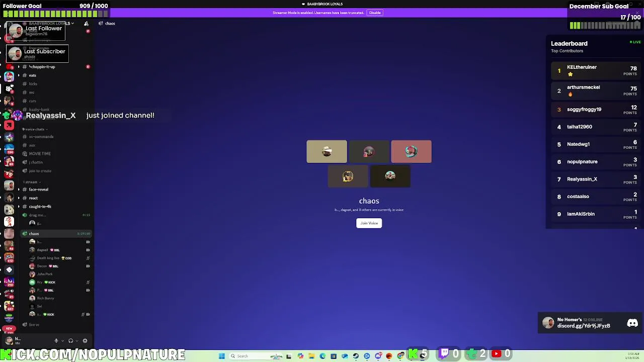Click the tan hat avatar tile in chaos preview
644x362 pixels.
(x=327, y=152)
